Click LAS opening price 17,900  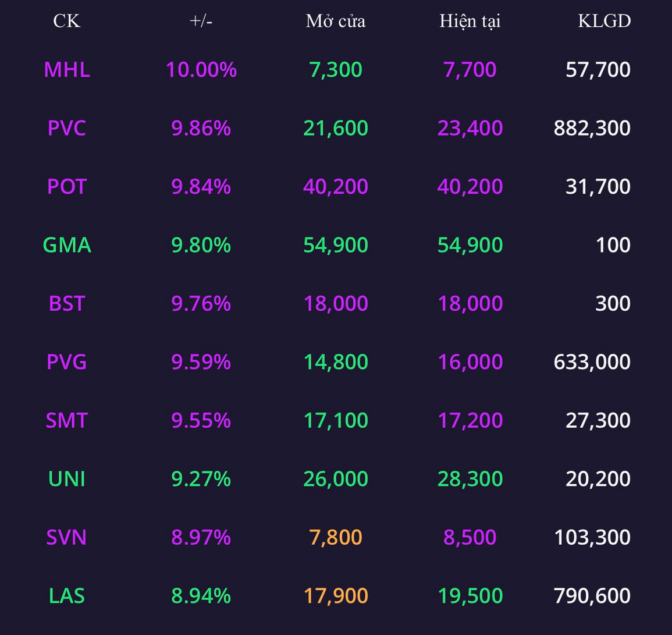click(336, 595)
